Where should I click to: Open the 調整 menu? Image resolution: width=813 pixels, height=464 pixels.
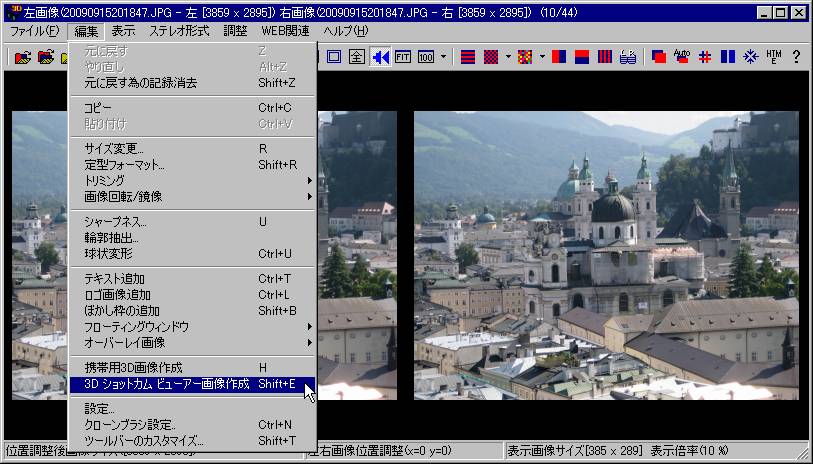(x=235, y=31)
